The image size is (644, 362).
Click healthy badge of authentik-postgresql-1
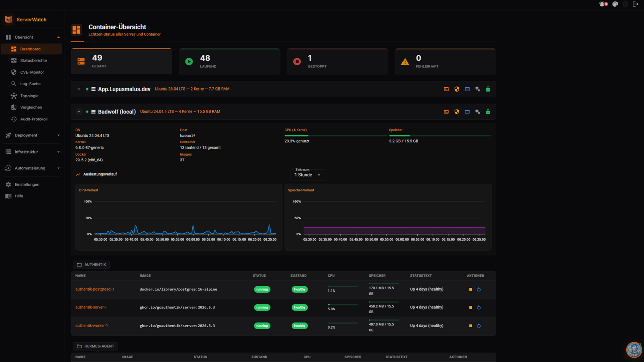pos(300,289)
